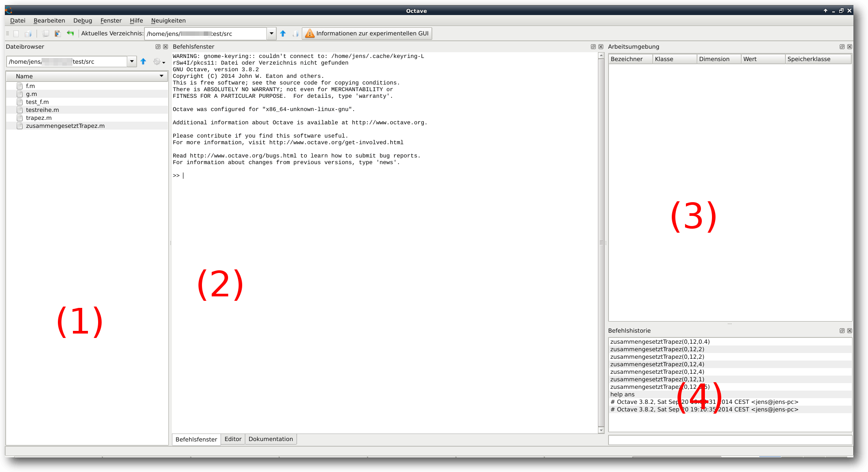Viewport: 868px width, 472px height.
Task: Click the open file toolbar icon
Action: 28,34
